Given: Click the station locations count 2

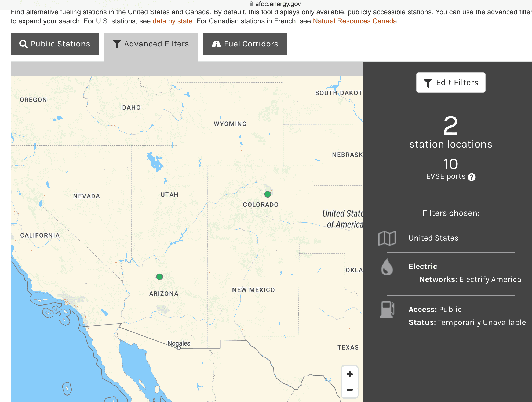Looking at the screenshot, I should (x=450, y=126).
